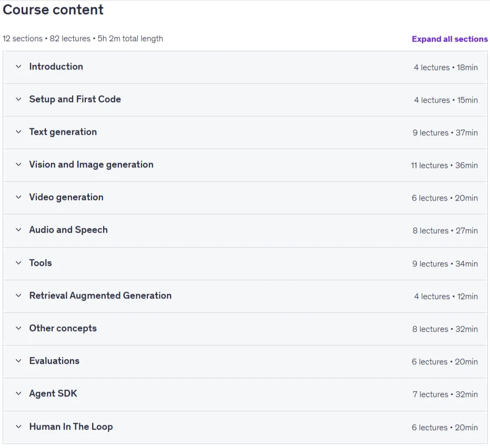Open the Other concepts section title
Screen dimensions: 490x448
click(x=63, y=328)
